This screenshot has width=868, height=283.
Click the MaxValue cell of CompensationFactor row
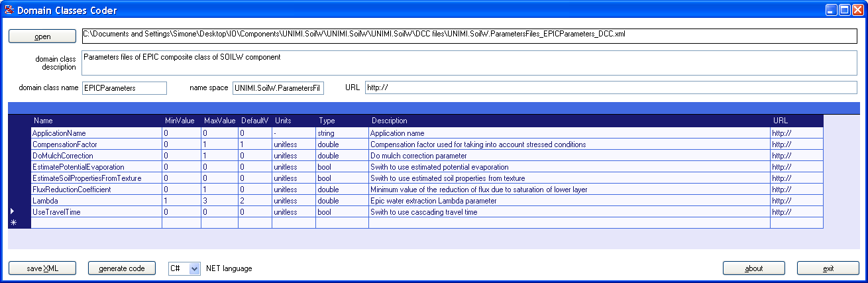(220, 144)
